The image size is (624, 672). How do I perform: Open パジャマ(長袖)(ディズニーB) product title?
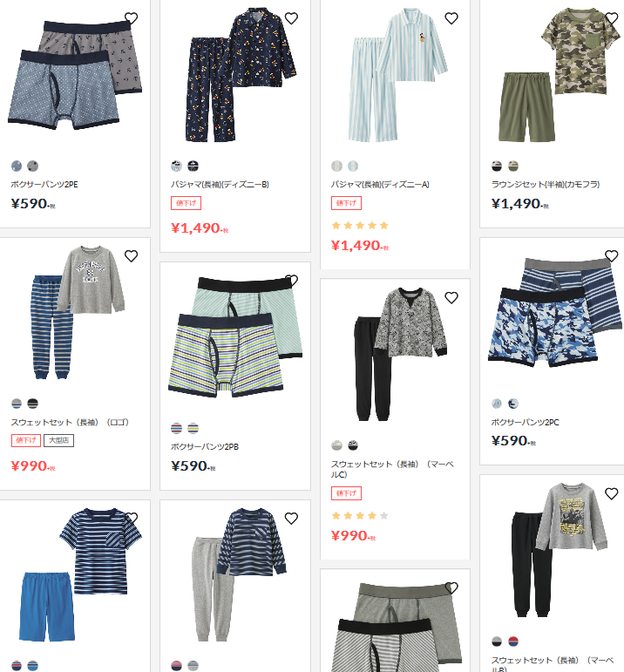click(220, 185)
